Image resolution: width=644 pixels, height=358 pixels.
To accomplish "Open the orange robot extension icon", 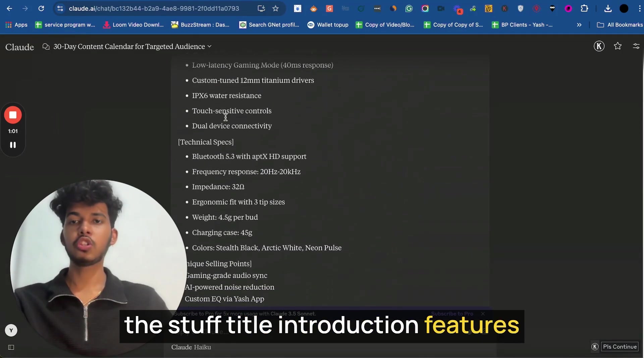I will [x=313, y=8].
